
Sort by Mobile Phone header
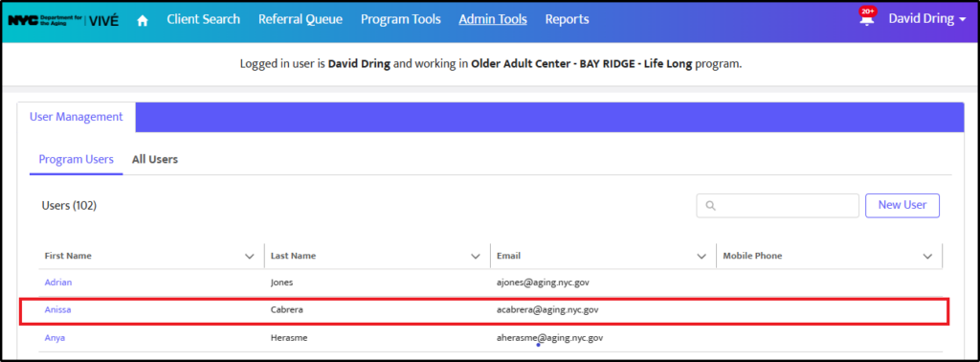point(752,257)
